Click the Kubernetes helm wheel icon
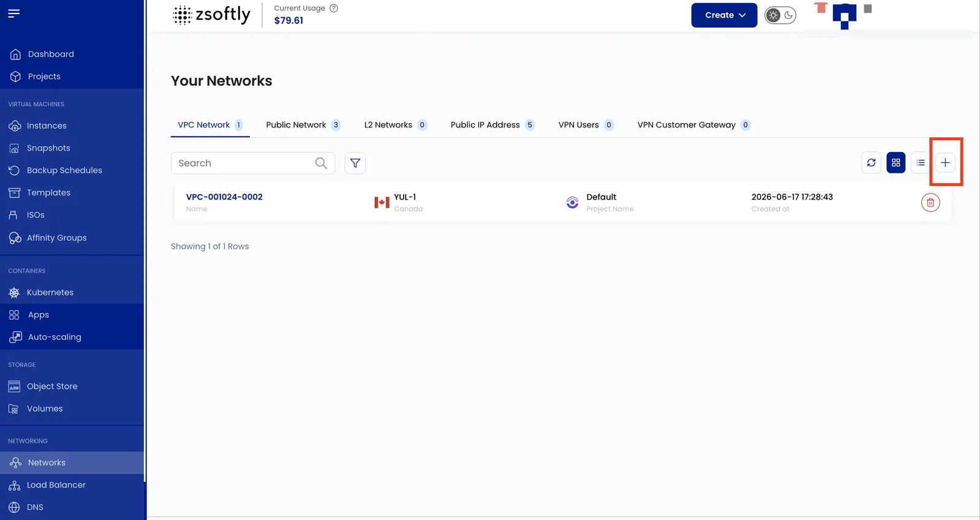Image resolution: width=980 pixels, height=520 pixels. click(14, 293)
